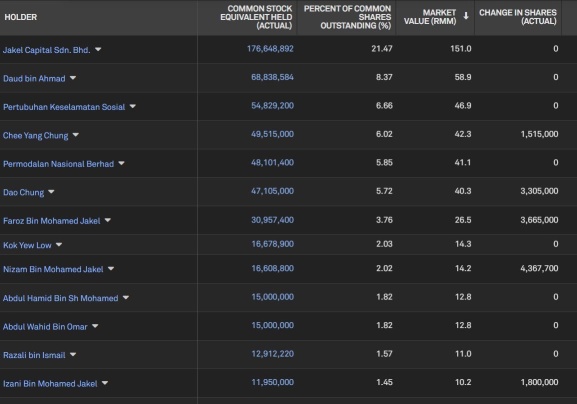
Task: Select change in shares value 1,800,000
Action: pyautogui.click(x=539, y=382)
